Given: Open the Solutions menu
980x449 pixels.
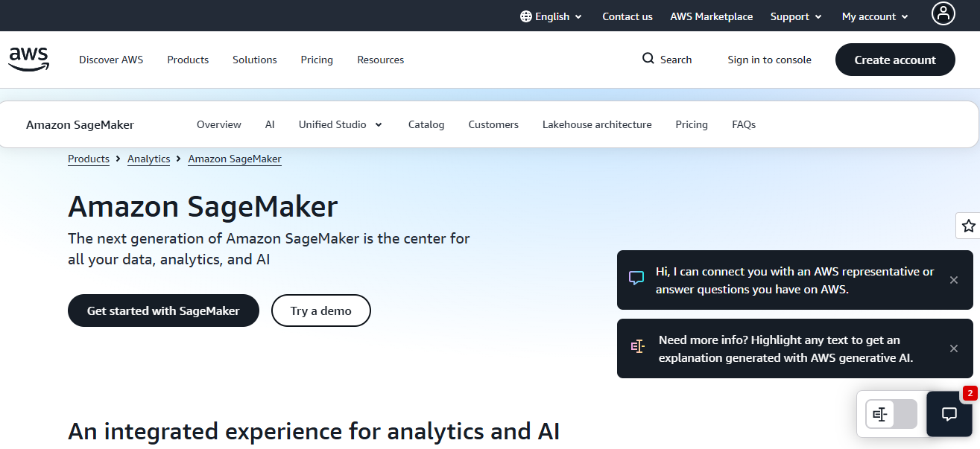Looking at the screenshot, I should coord(254,60).
